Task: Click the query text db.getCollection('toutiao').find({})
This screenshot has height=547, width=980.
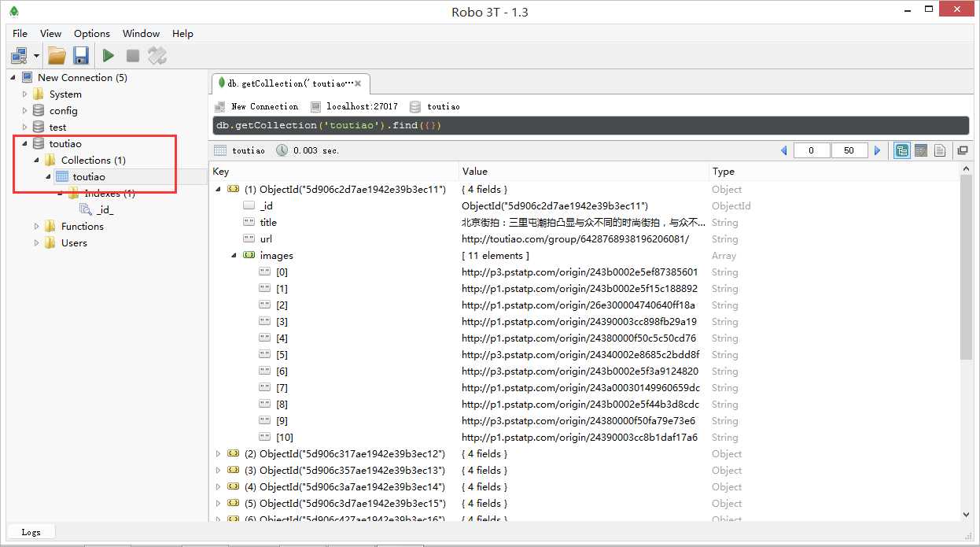Action: 328,126
